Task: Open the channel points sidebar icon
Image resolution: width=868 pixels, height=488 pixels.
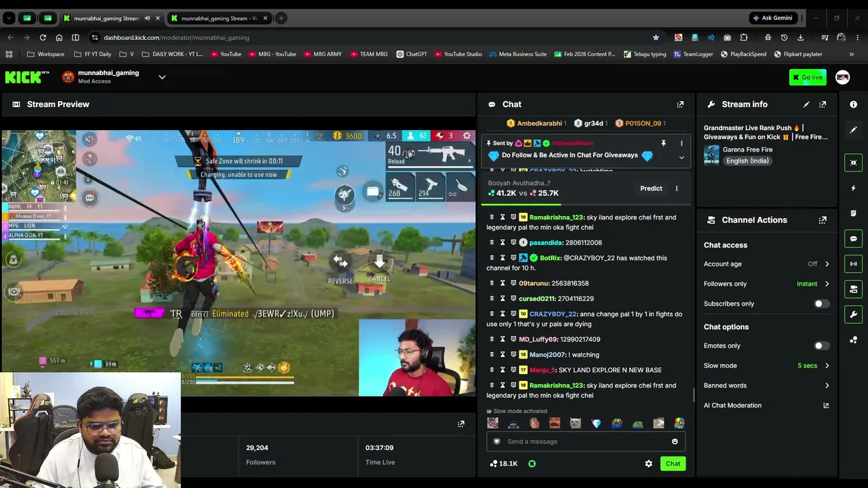Action: pyautogui.click(x=853, y=340)
